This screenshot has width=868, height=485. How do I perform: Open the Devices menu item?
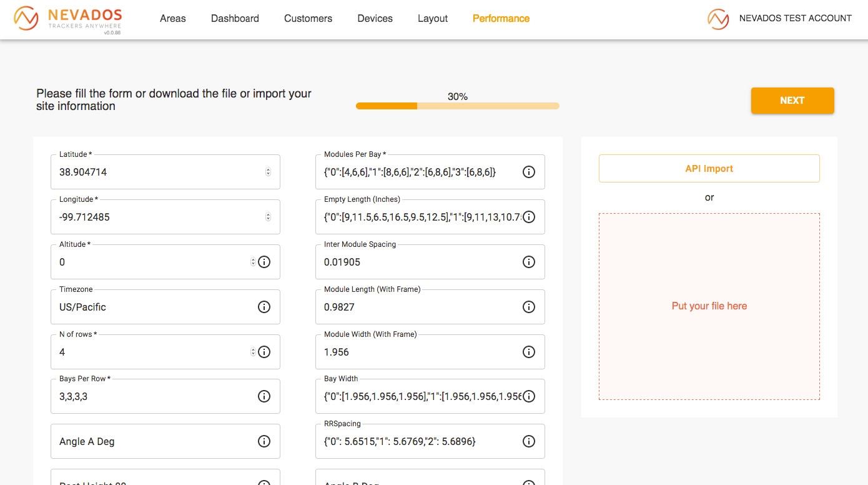(375, 19)
